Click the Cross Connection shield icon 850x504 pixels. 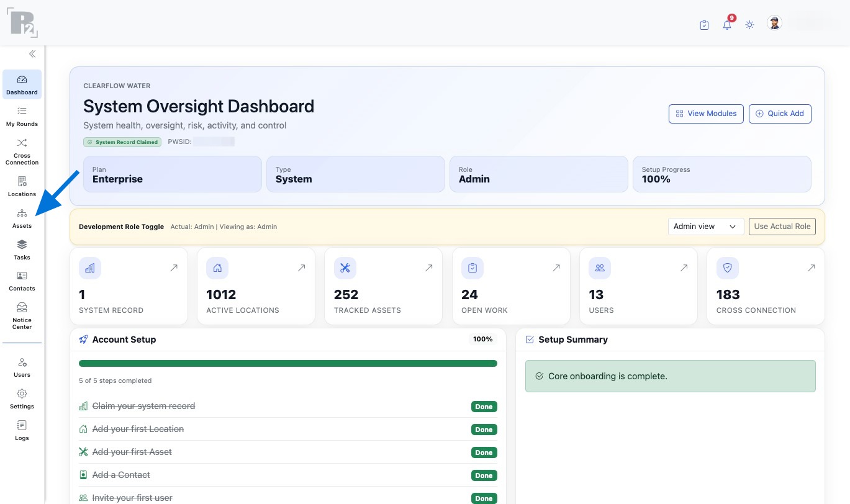[x=728, y=268]
